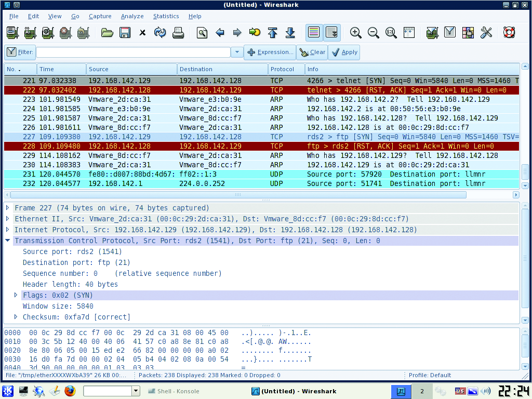532x399 pixels.
Task: Open a capture file with folder icon
Action: point(107,33)
